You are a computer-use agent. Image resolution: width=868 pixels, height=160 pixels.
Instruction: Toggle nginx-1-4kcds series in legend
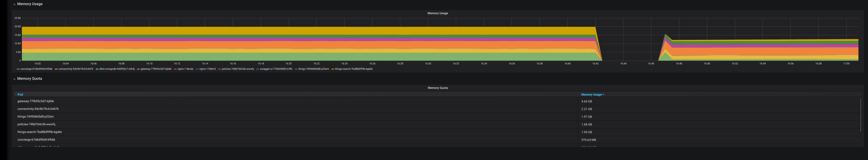(x=185, y=69)
